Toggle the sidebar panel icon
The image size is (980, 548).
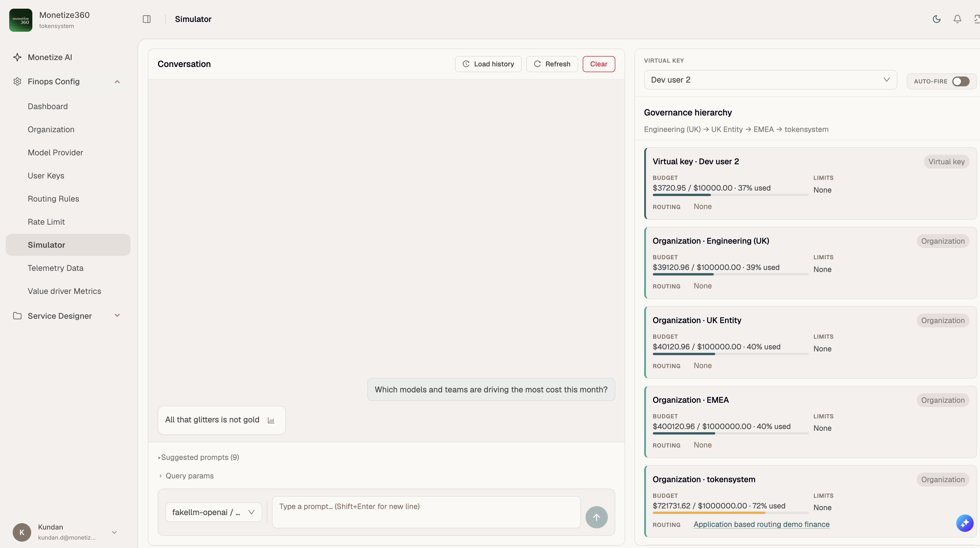tap(146, 19)
